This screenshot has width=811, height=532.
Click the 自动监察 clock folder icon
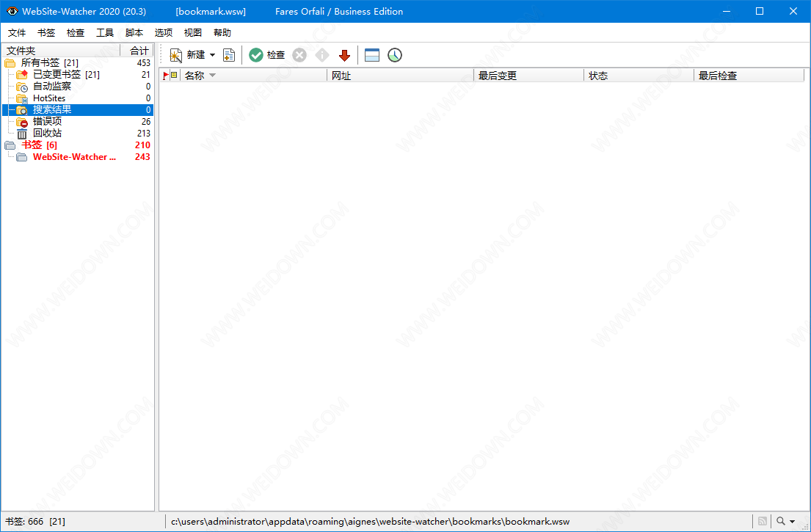(22, 87)
